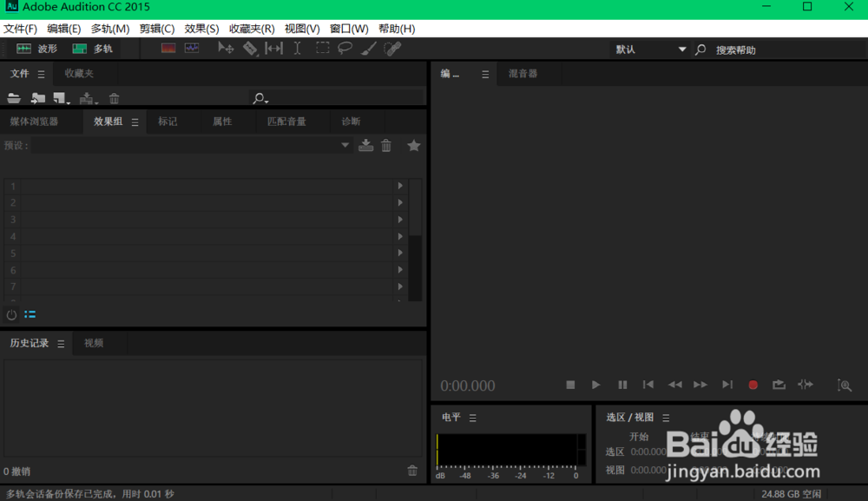Toggle effects rack power button
Image resolution: width=868 pixels, height=501 pixels.
coord(11,314)
